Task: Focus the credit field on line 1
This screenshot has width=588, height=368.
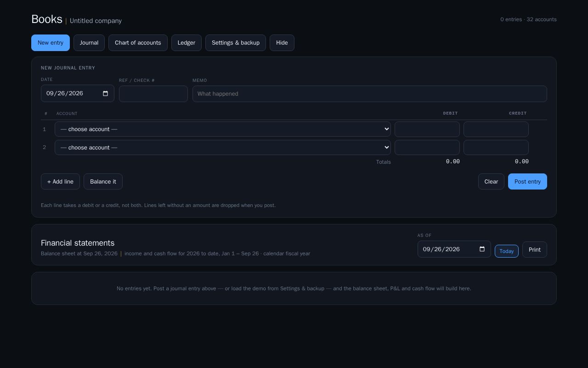Action: pos(496,129)
